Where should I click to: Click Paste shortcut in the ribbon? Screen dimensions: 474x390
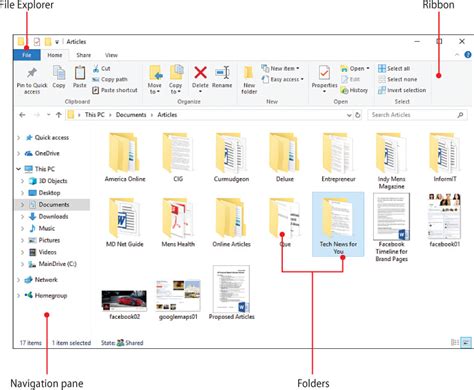coord(115,90)
